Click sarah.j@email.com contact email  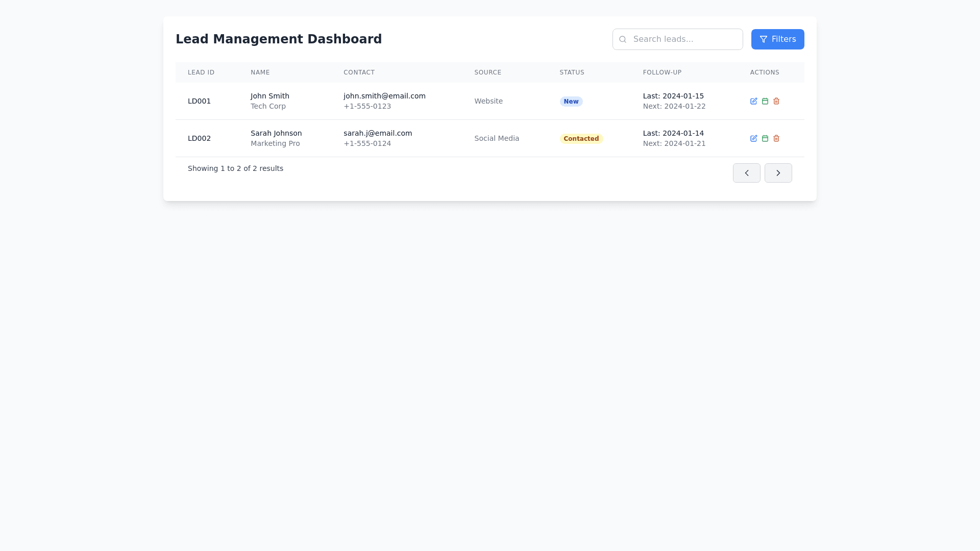pos(377,133)
